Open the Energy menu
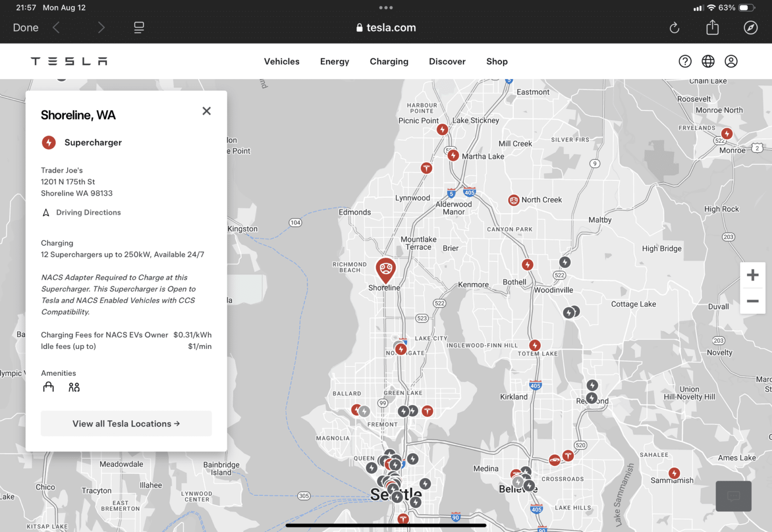The width and height of the screenshot is (772, 532). [x=334, y=61]
